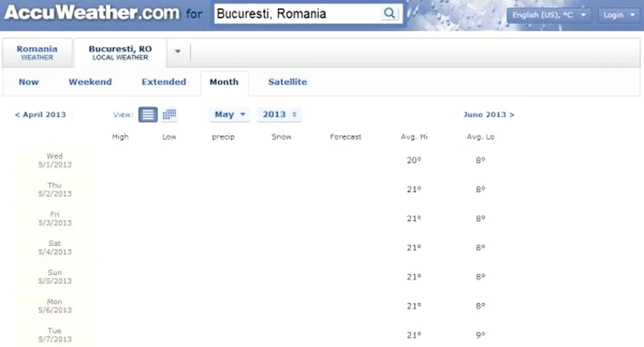Open the Weekend tab
This screenshot has height=347, width=644.
tap(90, 82)
